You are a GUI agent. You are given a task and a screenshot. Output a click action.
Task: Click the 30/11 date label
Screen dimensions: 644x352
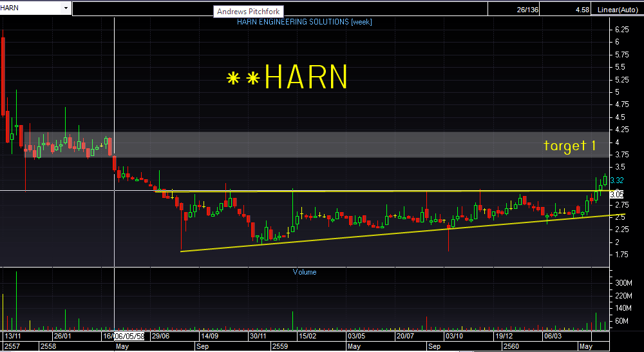pos(258,336)
